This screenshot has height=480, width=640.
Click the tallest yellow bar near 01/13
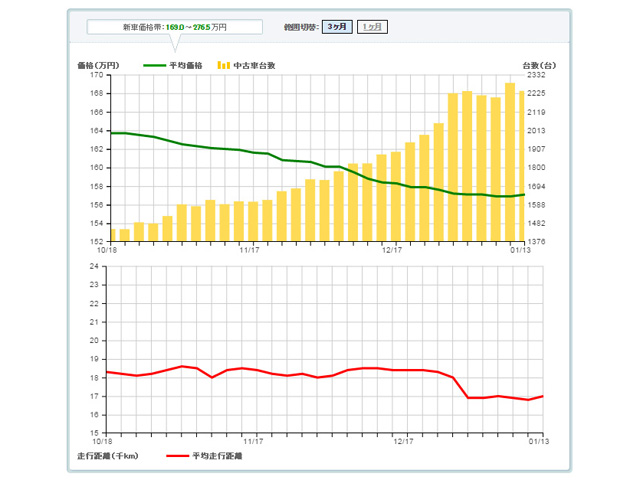point(510,162)
